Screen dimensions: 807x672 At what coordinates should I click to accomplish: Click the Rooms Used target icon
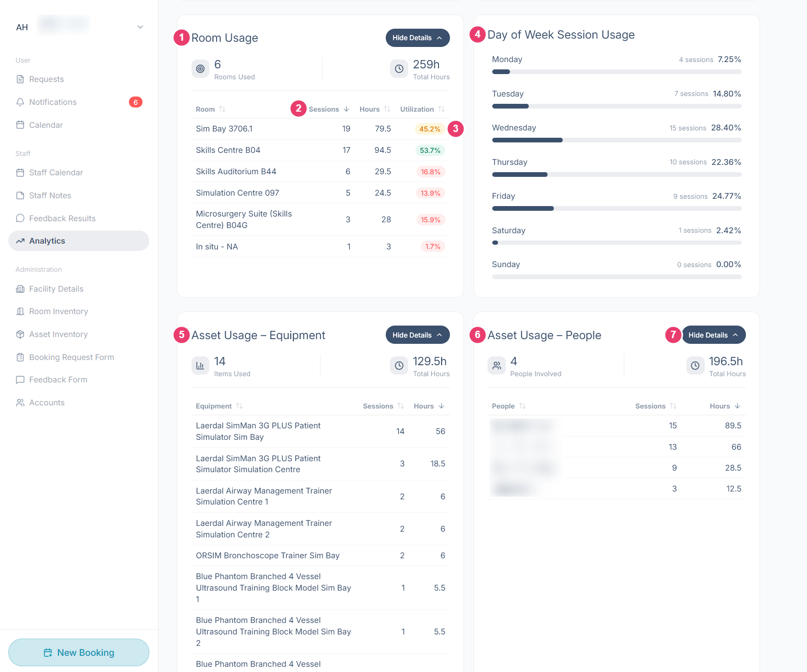[200, 69]
